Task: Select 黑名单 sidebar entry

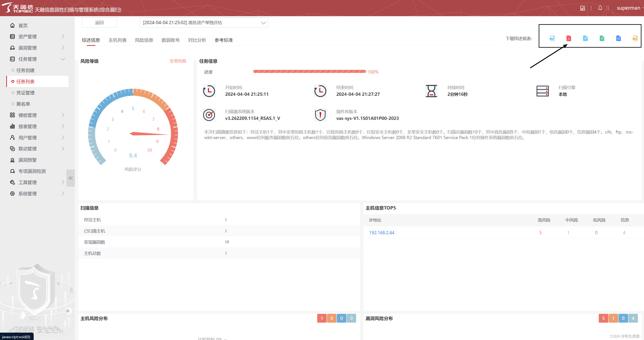Action: point(23,104)
